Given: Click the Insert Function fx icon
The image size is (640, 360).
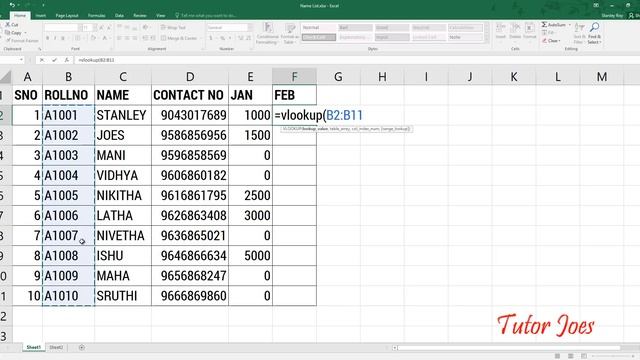Looking at the screenshot, I should pos(67,60).
